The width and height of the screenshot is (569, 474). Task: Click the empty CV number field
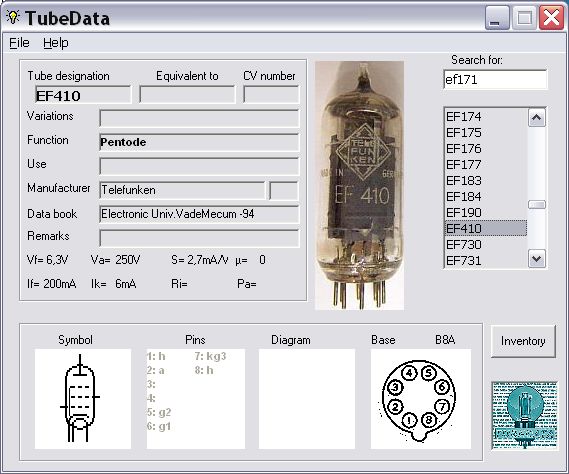[271, 95]
